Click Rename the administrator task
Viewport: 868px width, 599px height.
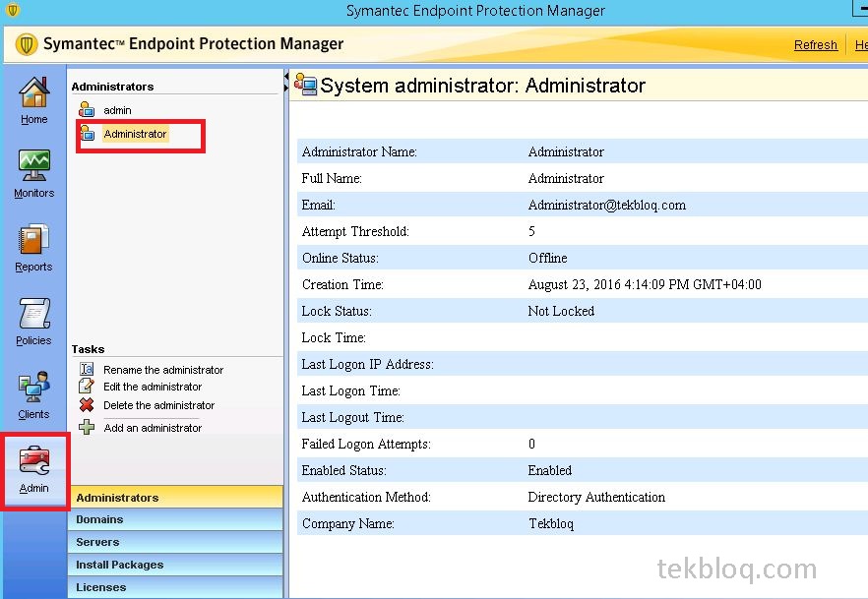click(163, 370)
